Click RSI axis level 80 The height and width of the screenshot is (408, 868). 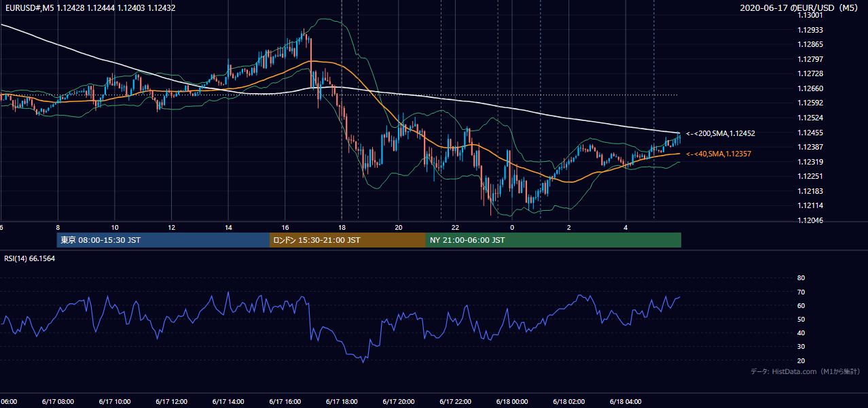[x=801, y=278]
